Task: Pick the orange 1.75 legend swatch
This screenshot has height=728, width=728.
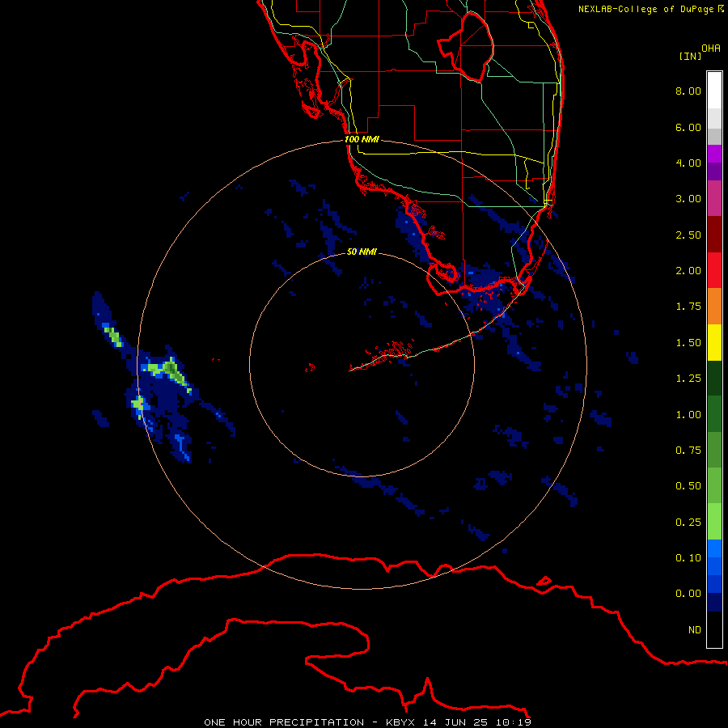Action: coord(714,306)
